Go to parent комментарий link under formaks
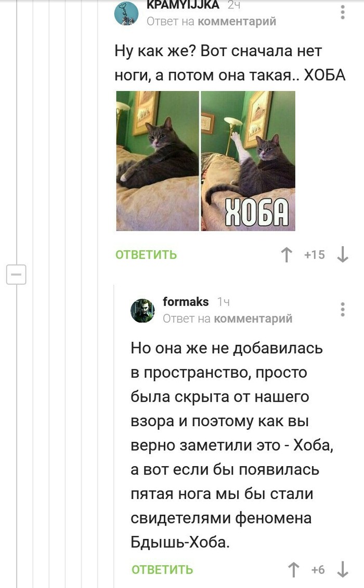364x588 pixels. [253, 318]
